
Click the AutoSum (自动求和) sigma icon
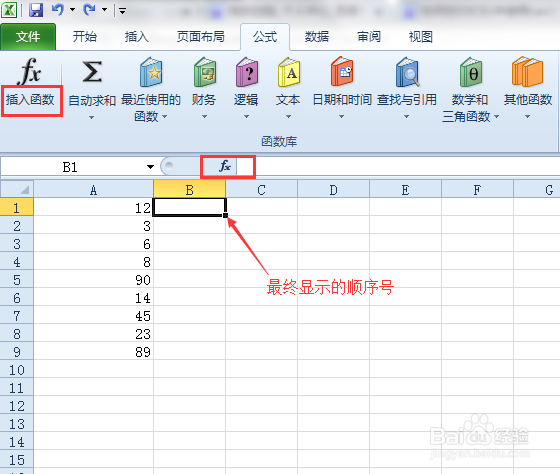tap(92, 72)
